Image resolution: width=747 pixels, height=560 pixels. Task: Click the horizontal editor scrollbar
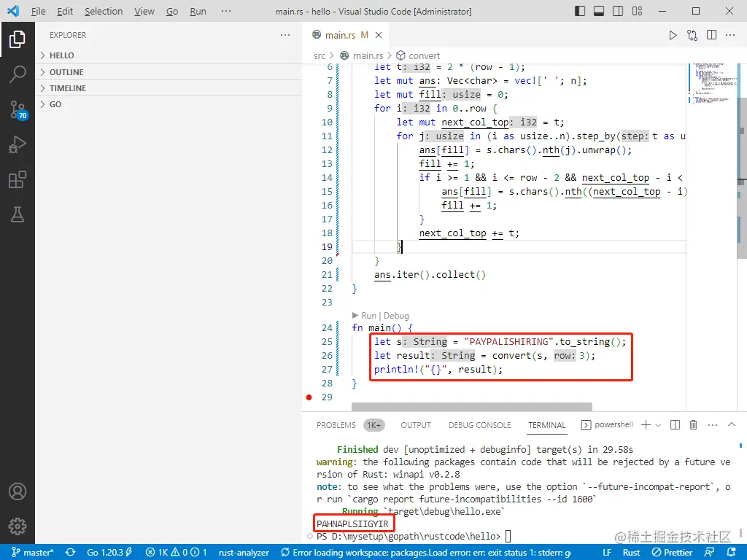click(472, 407)
